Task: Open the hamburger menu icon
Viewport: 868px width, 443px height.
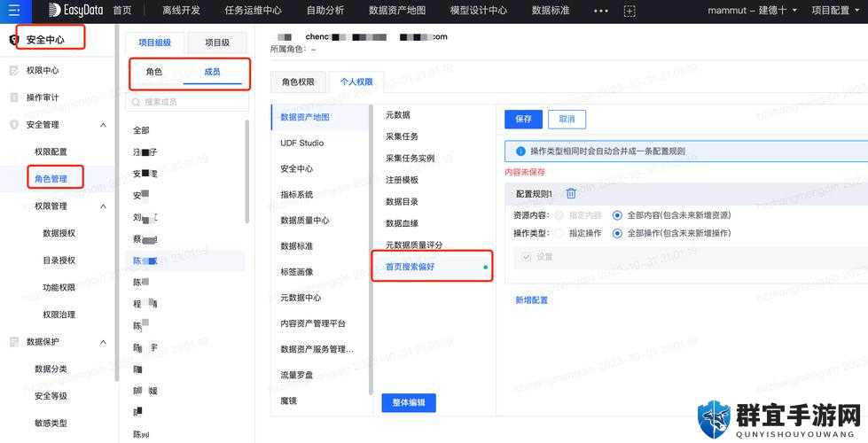Action: point(14,10)
